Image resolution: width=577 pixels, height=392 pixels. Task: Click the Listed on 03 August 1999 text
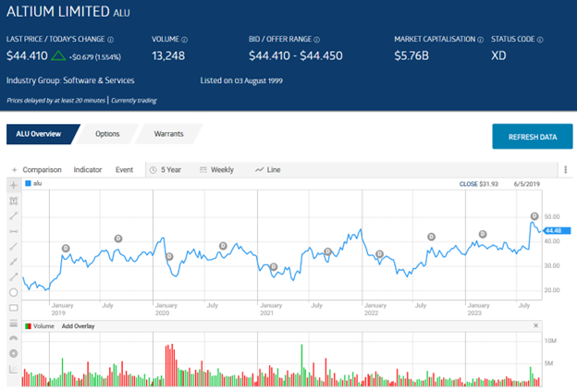click(x=241, y=80)
